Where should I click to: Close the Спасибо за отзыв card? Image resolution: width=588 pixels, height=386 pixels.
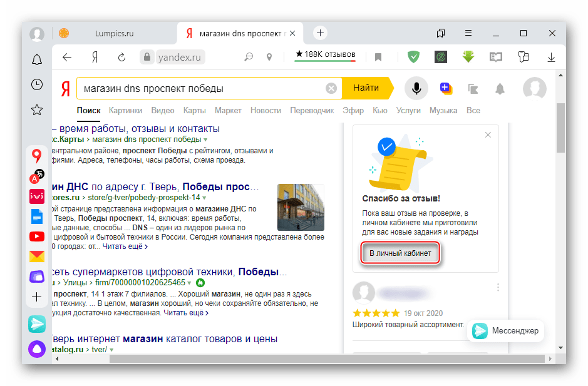[x=488, y=135]
